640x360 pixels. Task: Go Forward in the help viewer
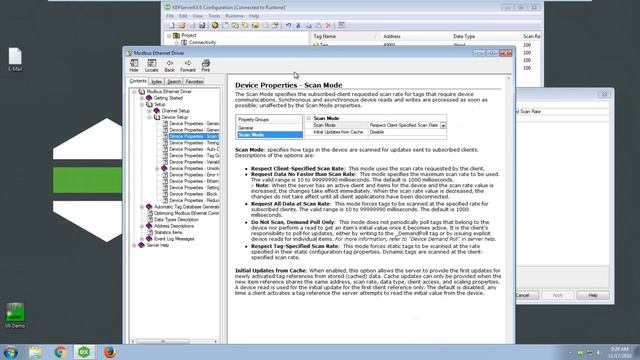(188, 65)
